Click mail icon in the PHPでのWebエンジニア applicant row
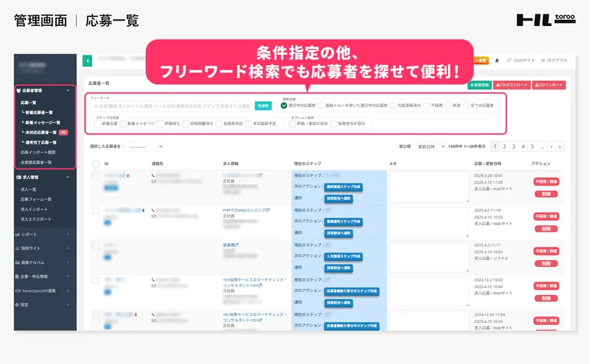This screenshot has width=589, height=364. pyautogui.click(x=153, y=216)
